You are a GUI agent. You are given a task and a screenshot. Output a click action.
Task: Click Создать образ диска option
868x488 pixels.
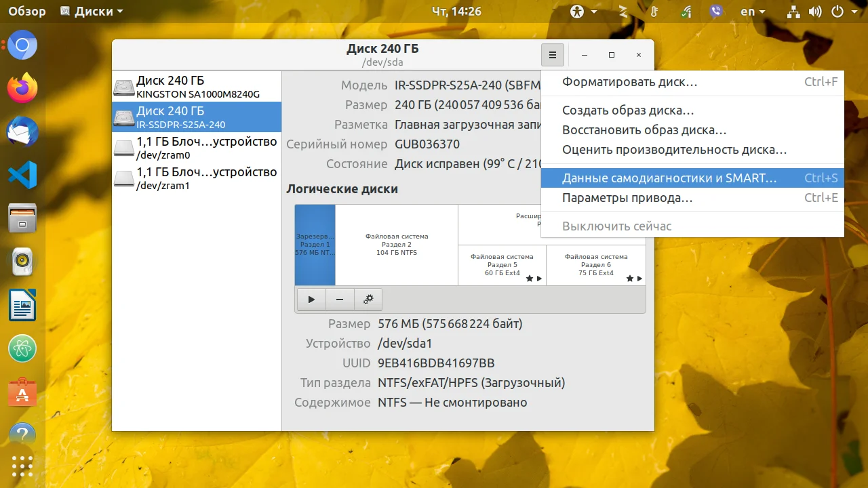[628, 110]
